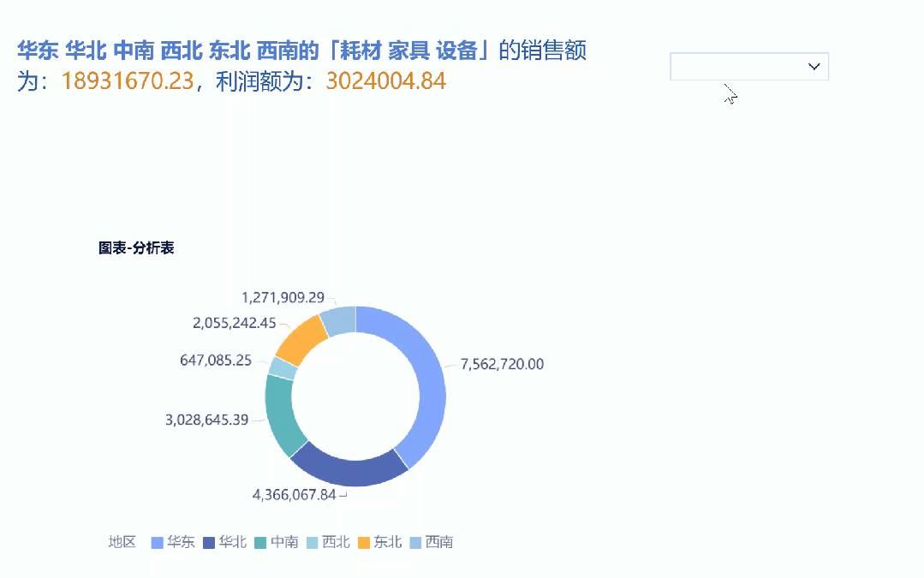Toggle 华北 legend color swatch
Image resolution: width=924 pixels, height=578 pixels.
pos(209,543)
